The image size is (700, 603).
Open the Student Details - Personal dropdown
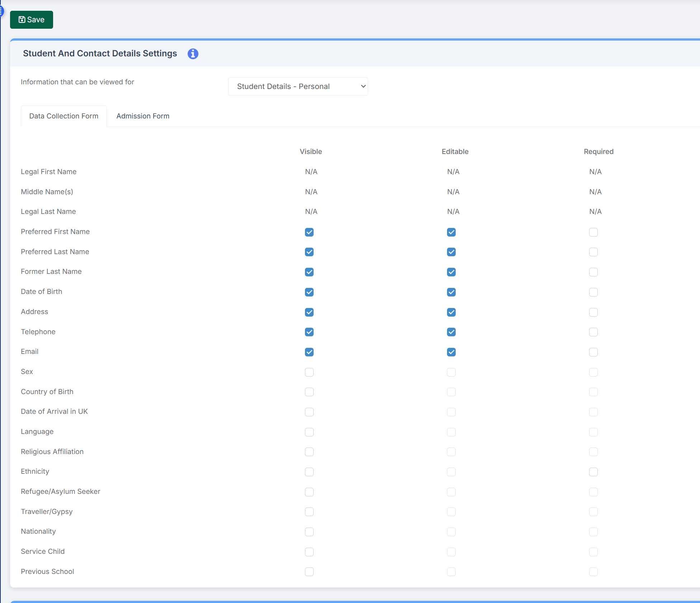pos(298,87)
